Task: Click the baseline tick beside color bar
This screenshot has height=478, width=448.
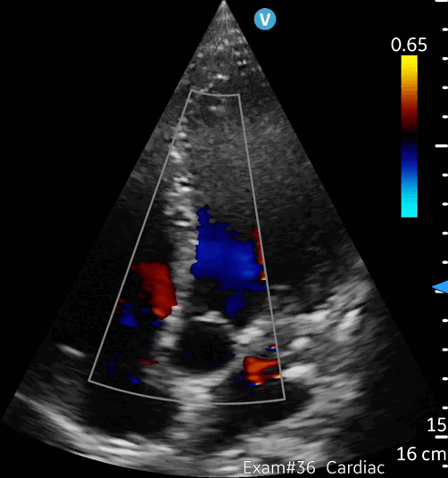Action: (441, 146)
